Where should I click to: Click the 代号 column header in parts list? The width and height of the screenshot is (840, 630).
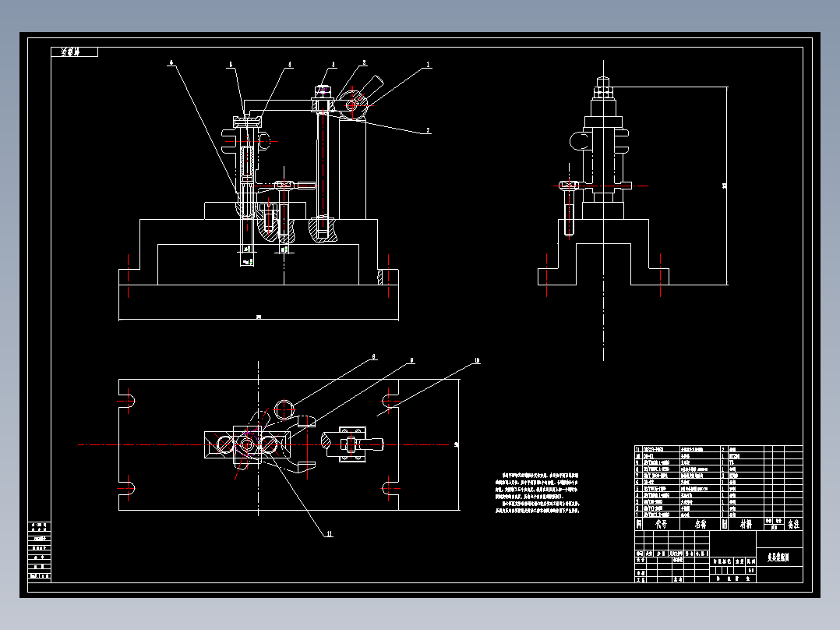(661, 524)
